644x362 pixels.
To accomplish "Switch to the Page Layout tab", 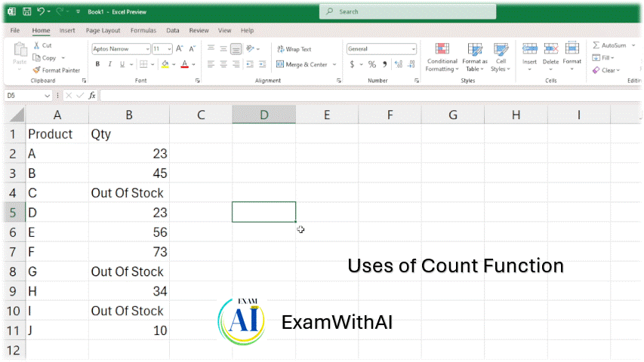I will (x=103, y=30).
